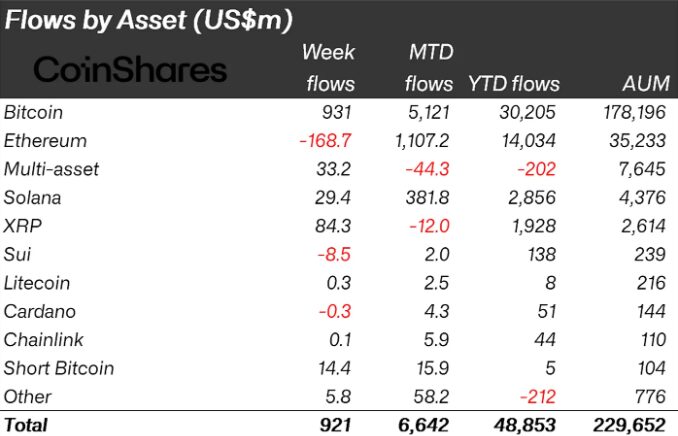Select the MTD flows column header
678x436 pixels.
click(x=429, y=68)
